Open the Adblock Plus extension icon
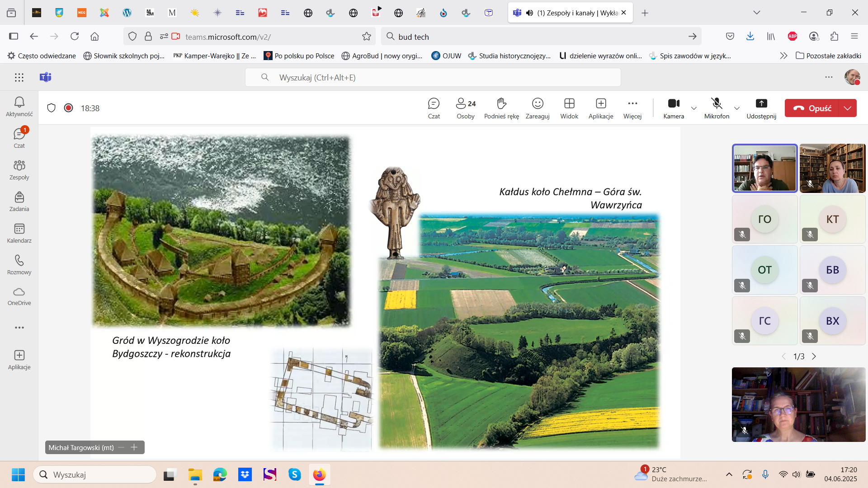Screen dimensions: 868x488 [x=793, y=37]
